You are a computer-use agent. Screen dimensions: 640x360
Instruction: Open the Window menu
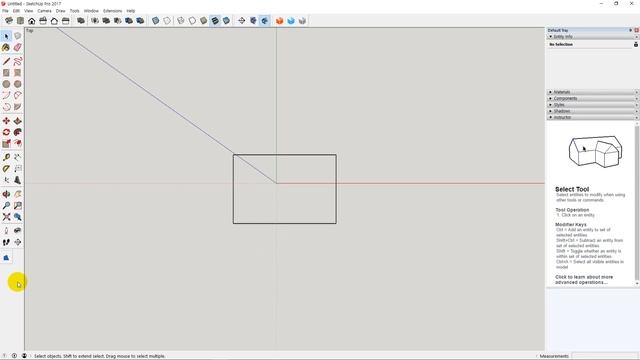(91, 11)
